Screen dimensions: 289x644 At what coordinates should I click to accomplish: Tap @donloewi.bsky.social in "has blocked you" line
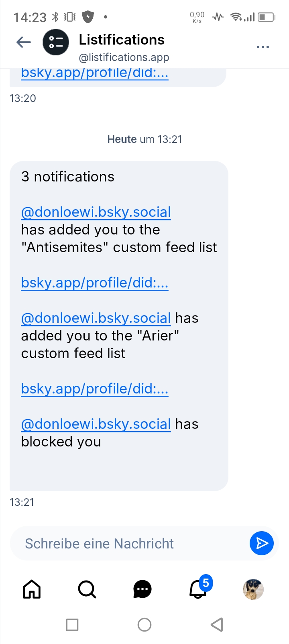[96, 424]
